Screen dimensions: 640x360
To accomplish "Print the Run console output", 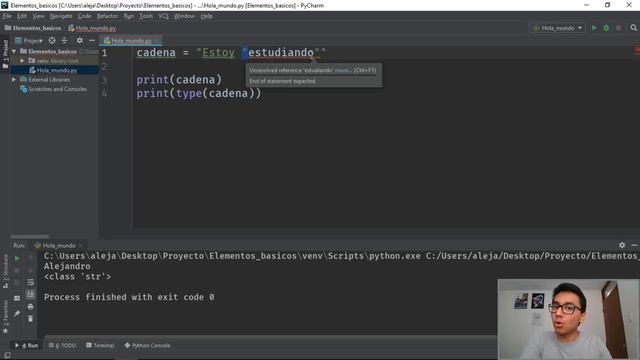I will click(31, 307).
